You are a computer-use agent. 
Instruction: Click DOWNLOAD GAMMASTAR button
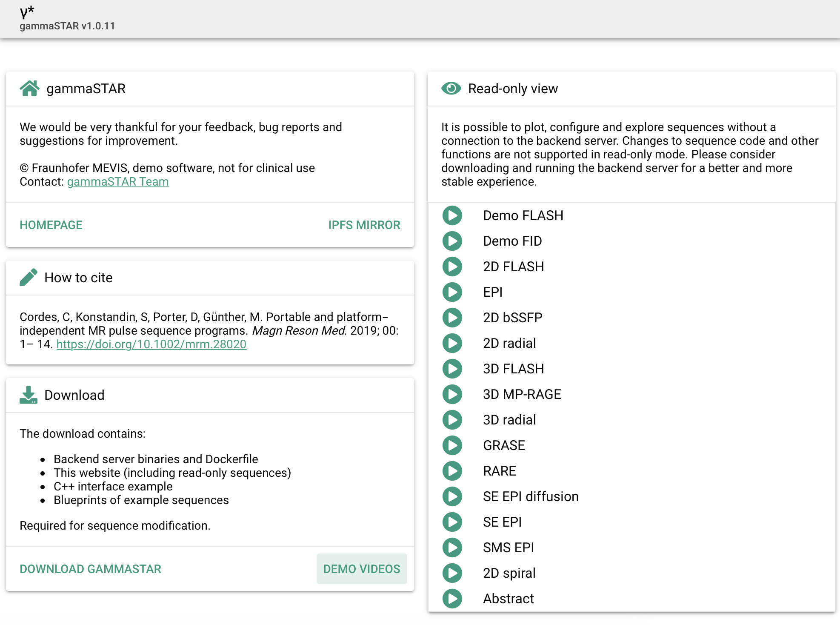90,569
